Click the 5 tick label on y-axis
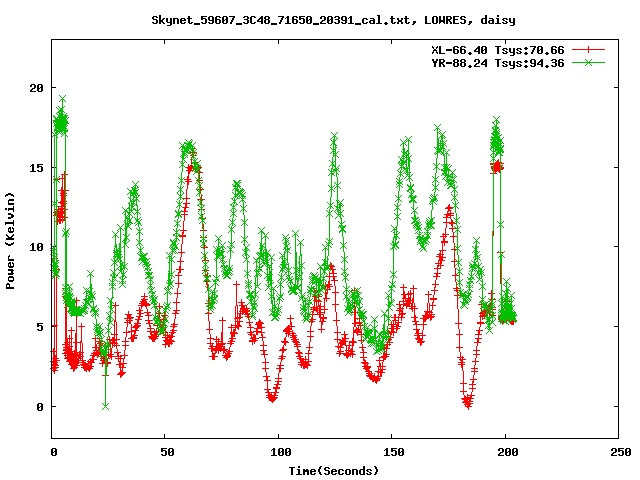Viewport: 640px width, 480px height. [x=39, y=327]
